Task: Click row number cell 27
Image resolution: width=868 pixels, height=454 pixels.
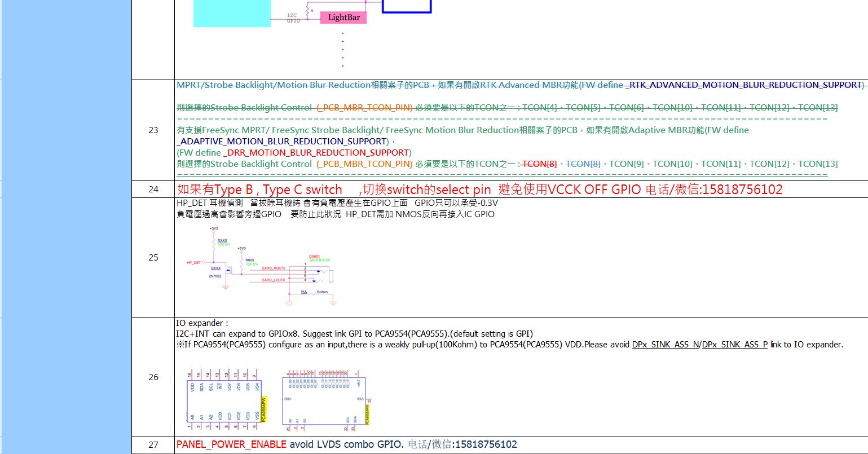Action: coord(153,444)
